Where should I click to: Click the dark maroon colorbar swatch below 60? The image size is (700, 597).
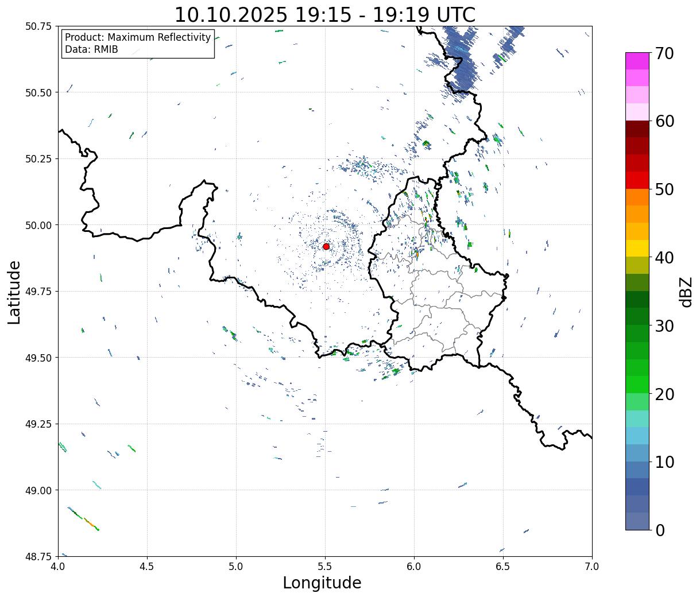[x=637, y=129]
